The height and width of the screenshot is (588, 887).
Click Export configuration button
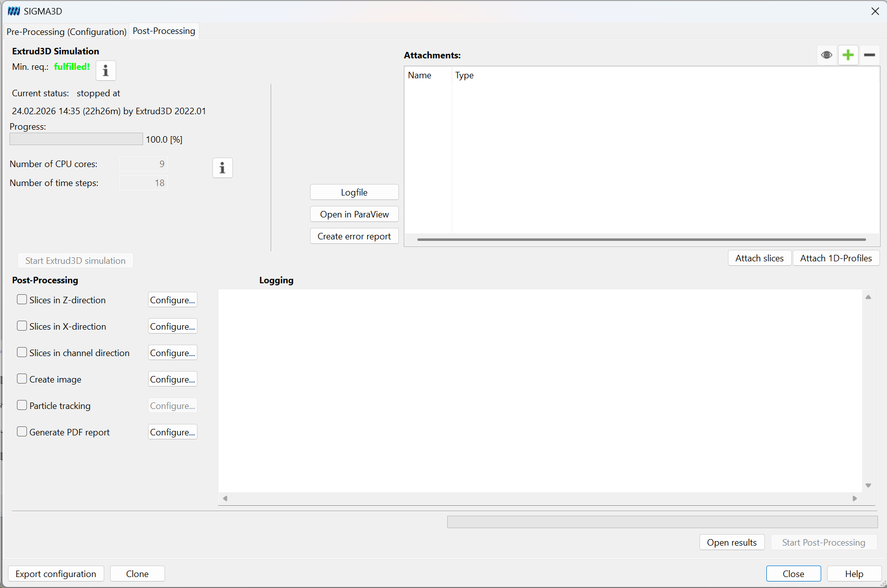[56, 574]
